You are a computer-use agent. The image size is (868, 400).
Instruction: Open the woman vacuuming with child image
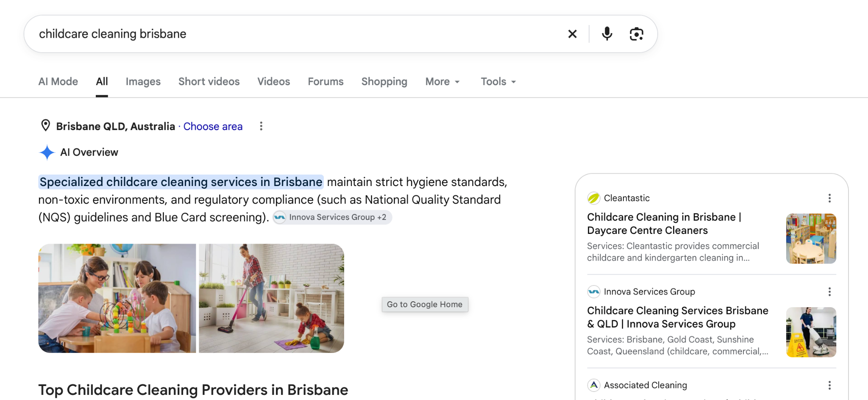click(x=271, y=298)
